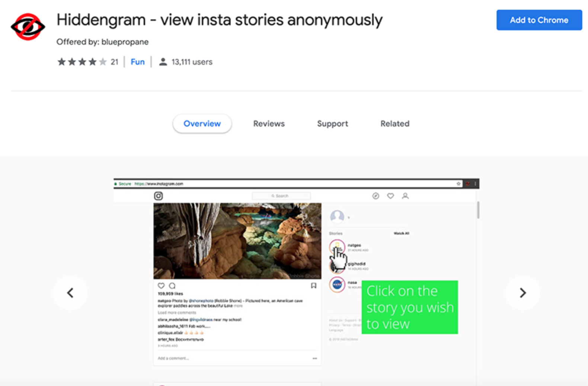Select the Overview tab
This screenshot has width=588, height=386.
click(202, 124)
